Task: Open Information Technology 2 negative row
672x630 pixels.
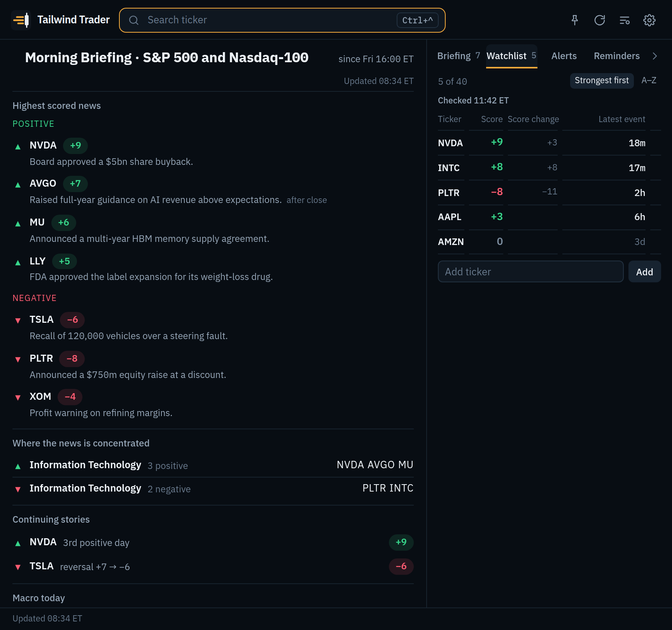Action: click(213, 489)
